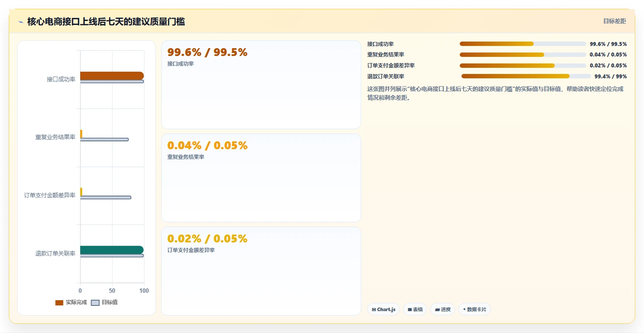Click the 表格 tag chip

coord(415,309)
